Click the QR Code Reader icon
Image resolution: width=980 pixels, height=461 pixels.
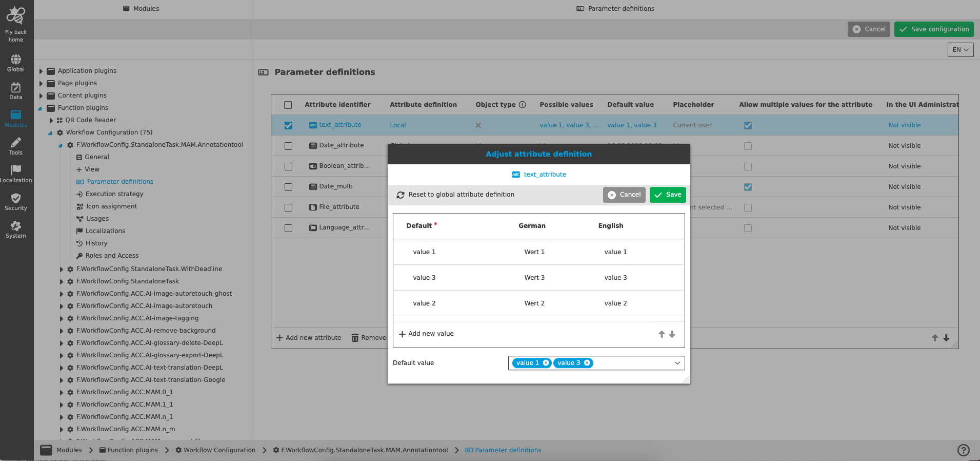[59, 120]
